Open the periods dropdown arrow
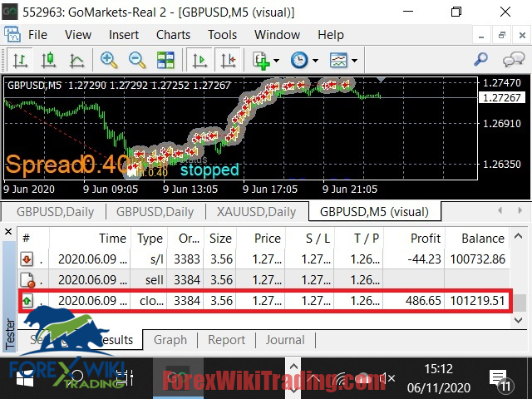 pyautogui.click(x=316, y=61)
